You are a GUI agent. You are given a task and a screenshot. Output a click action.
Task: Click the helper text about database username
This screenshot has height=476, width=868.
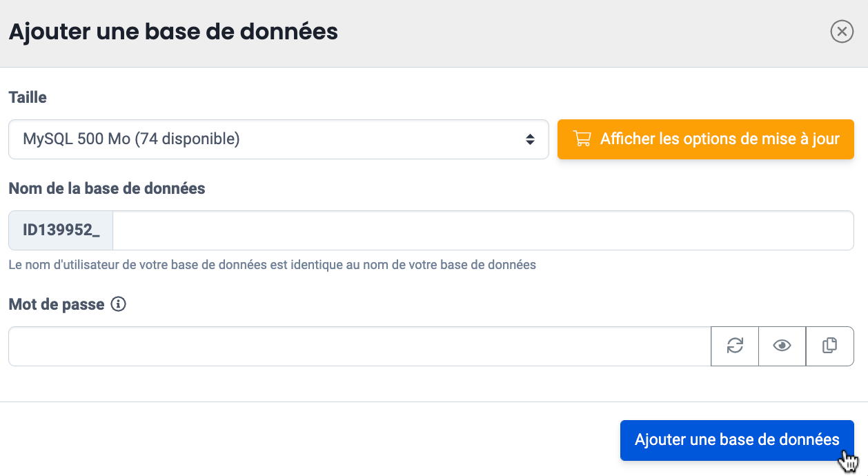272,265
